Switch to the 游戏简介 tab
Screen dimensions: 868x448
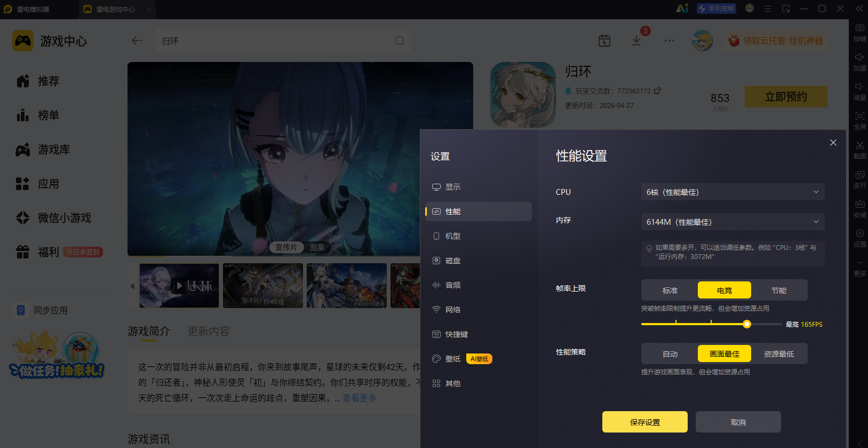(149, 332)
